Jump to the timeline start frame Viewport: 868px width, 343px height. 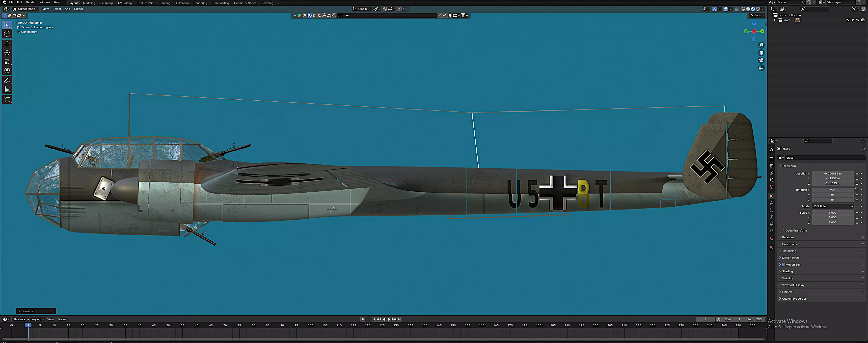pyautogui.click(x=374, y=319)
